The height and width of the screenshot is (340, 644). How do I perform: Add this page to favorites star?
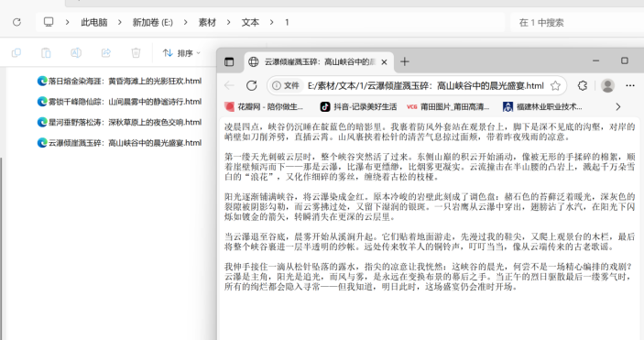pos(555,85)
